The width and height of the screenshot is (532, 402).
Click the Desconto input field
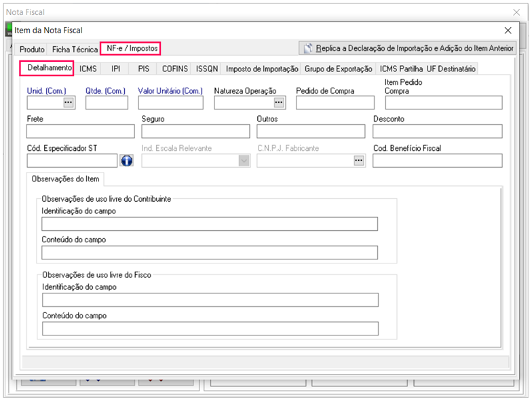coord(437,132)
